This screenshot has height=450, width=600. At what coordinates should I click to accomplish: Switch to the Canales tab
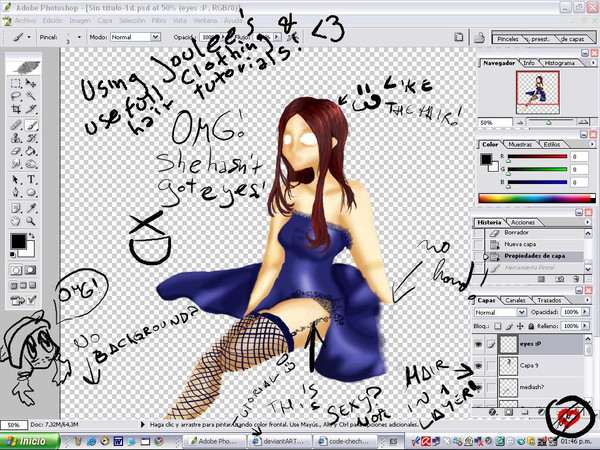pyautogui.click(x=515, y=300)
